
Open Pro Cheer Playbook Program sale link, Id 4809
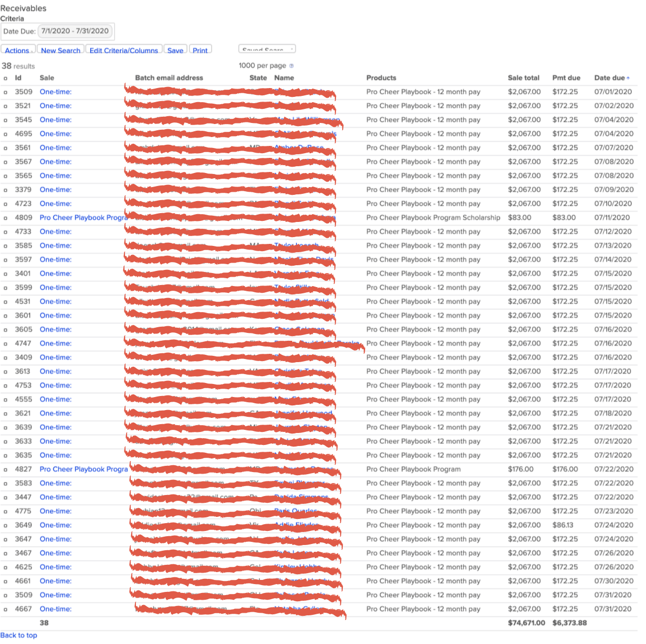tap(83, 218)
